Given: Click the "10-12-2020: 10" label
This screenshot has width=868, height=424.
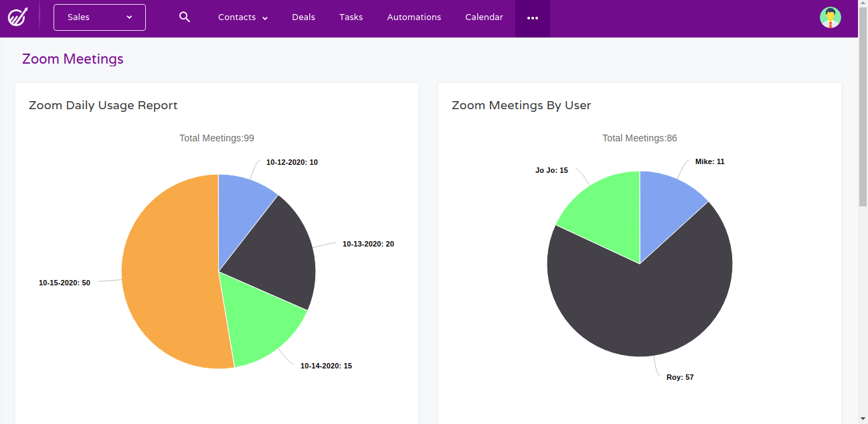Looking at the screenshot, I should [x=292, y=162].
